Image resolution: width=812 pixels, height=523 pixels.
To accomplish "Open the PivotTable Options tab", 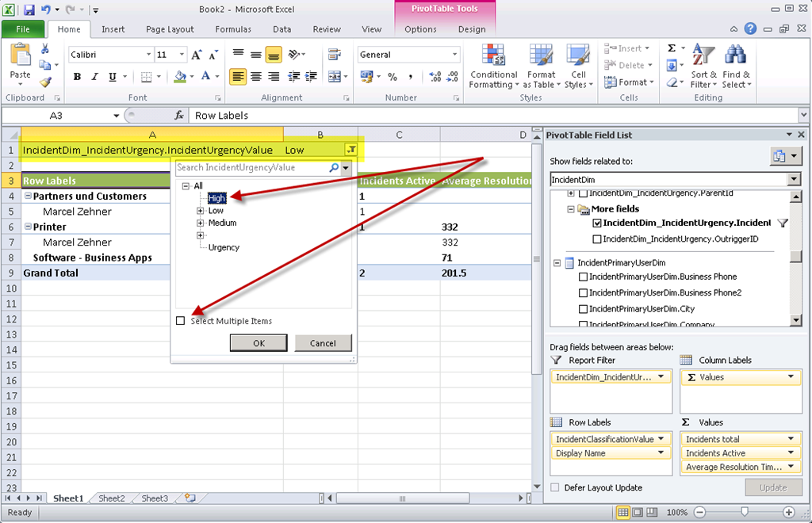I will (420, 29).
